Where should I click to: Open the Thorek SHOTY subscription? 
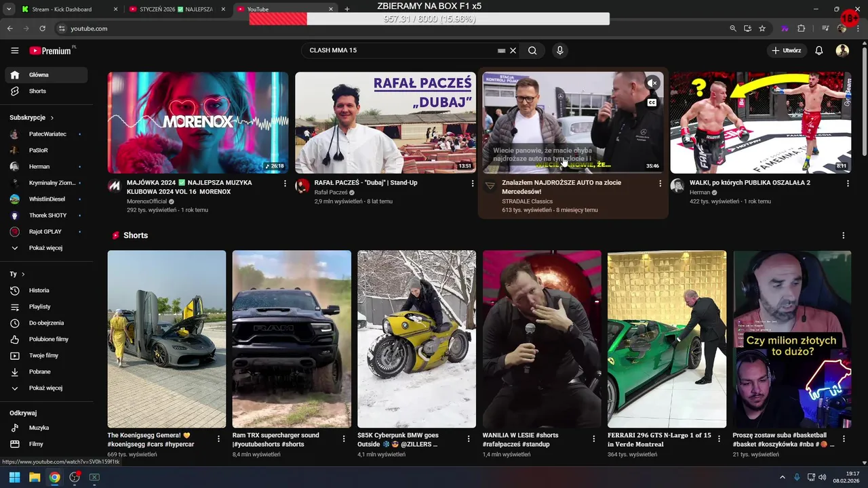(45, 215)
